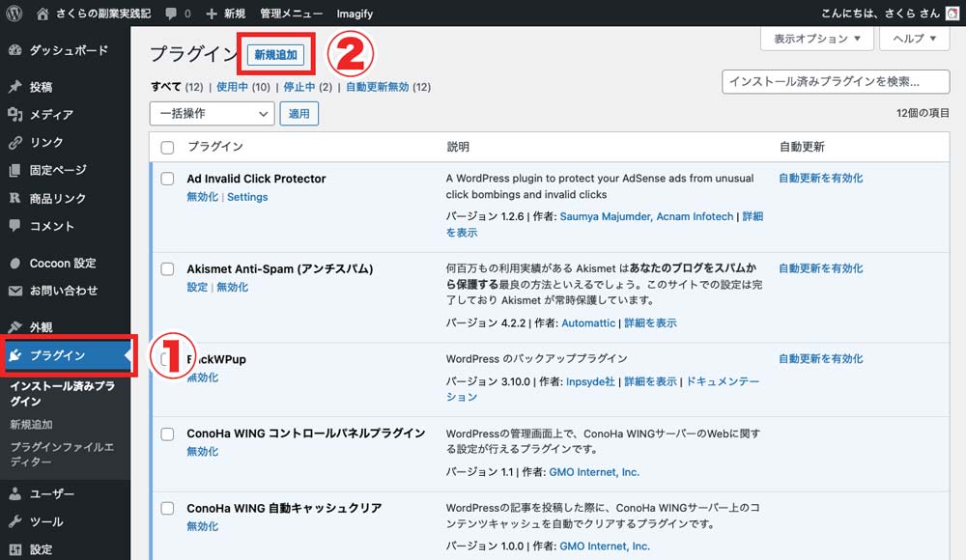Select インストール済みプラグイン submenu item
Screen dimensions: 966x560
point(62,394)
